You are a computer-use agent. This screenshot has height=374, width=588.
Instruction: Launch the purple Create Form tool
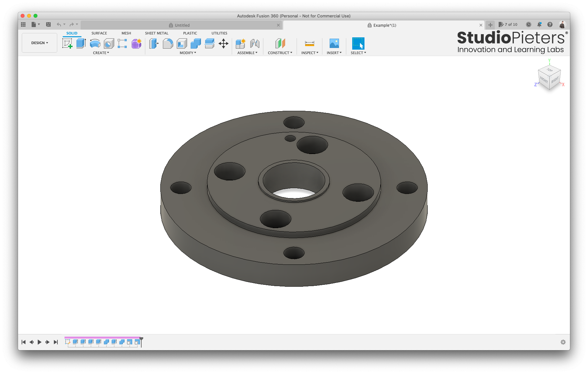(136, 43)
